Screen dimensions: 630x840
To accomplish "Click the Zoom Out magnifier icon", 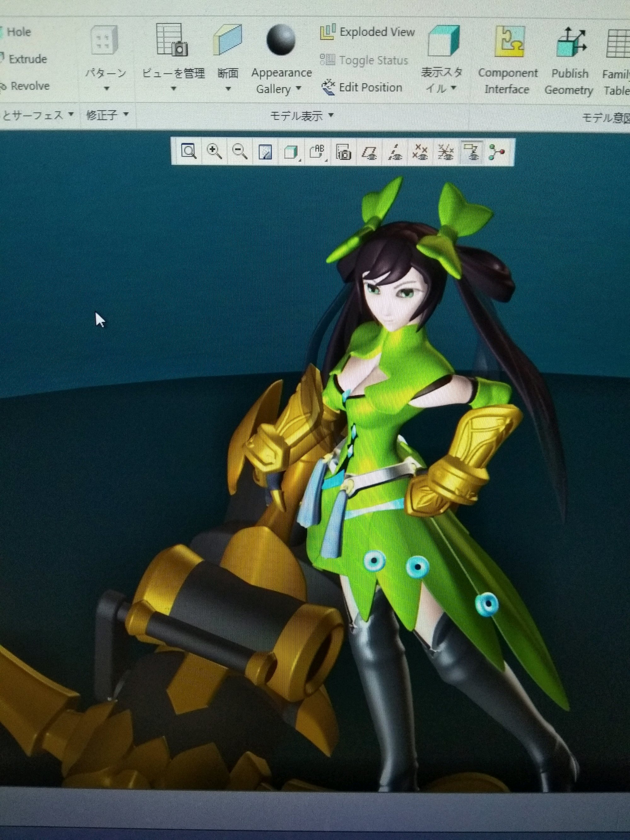I will [x=240, y=152].
